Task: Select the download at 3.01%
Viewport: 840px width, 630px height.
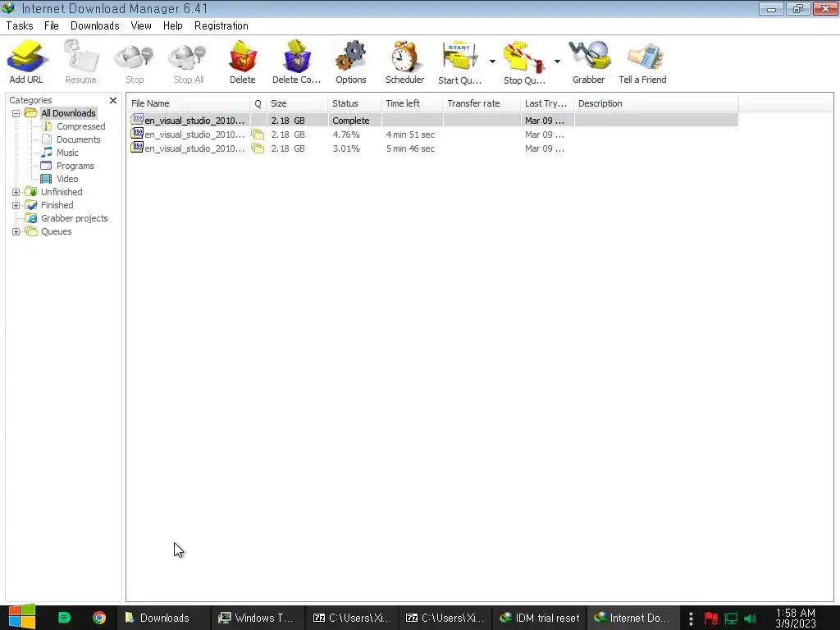Action: [433, 148]
